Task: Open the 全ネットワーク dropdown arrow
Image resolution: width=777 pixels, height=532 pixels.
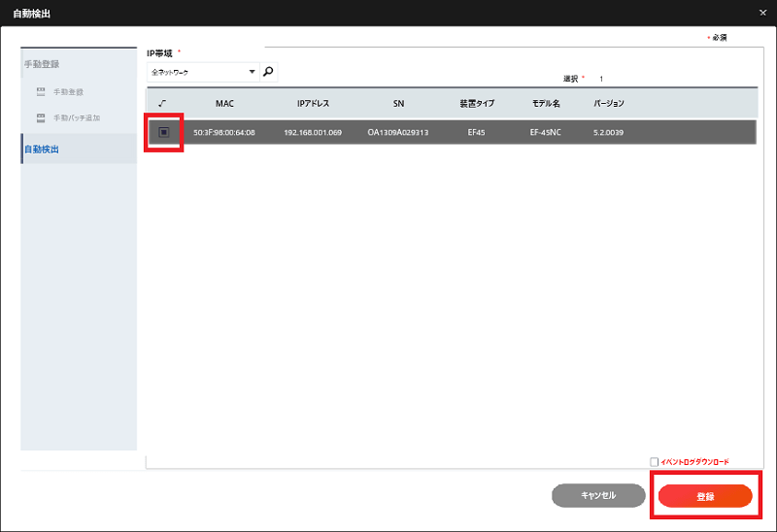Action: click(x=252, y=72)
